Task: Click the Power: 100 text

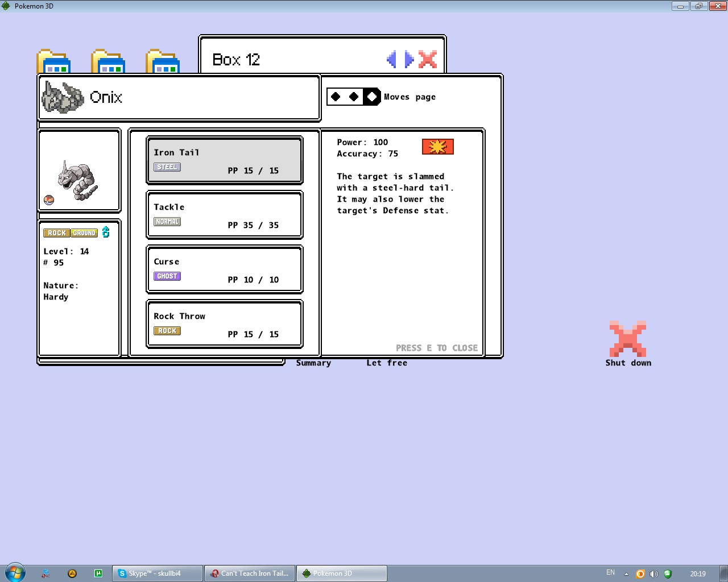Action: tap(362, 142)
